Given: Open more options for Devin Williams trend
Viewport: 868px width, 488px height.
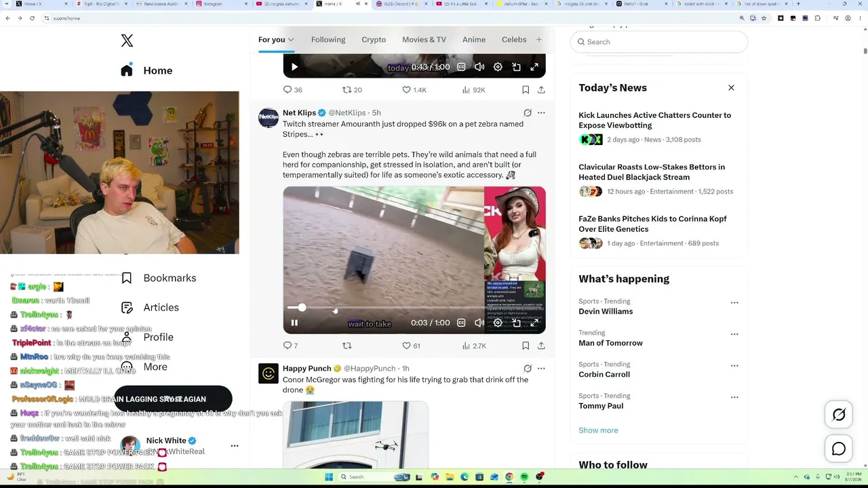Looking at the screenshot, I should coord(734,303).
